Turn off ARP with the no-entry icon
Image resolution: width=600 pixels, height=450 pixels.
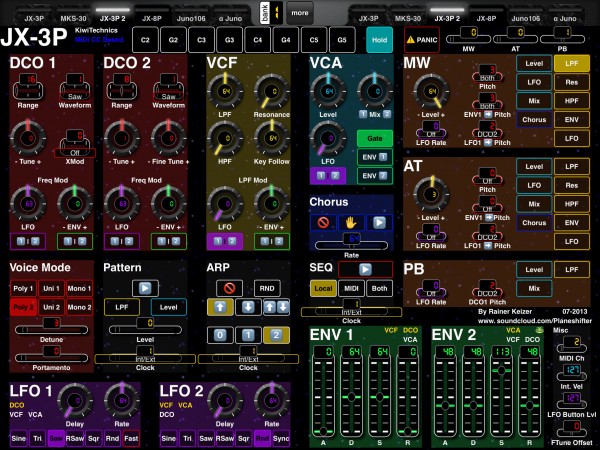(229, 288)
